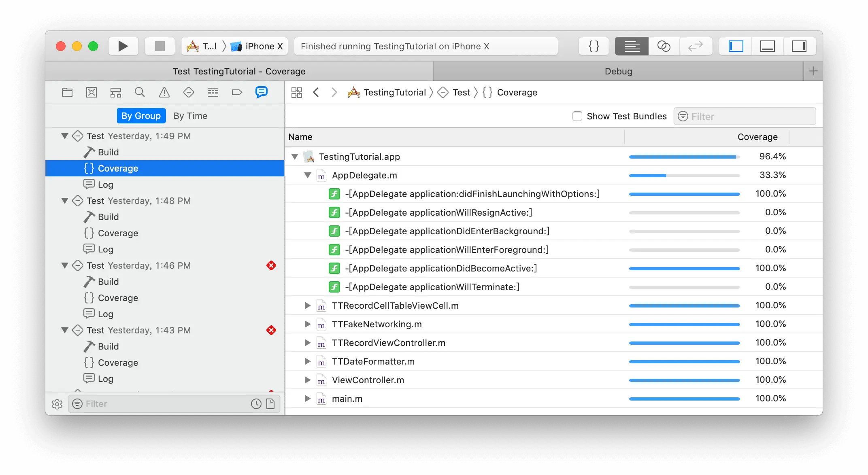868x475 pixels.
Task: Expand TTDateFormatter.m
Action: (308, 361)
